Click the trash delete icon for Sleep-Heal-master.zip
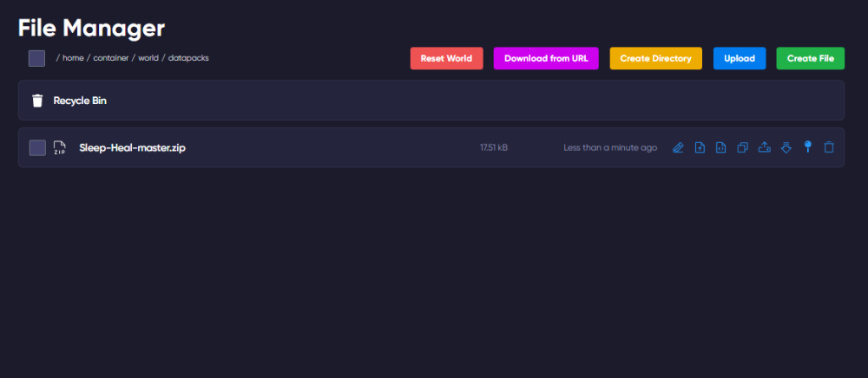 click(x=829, y=147)
